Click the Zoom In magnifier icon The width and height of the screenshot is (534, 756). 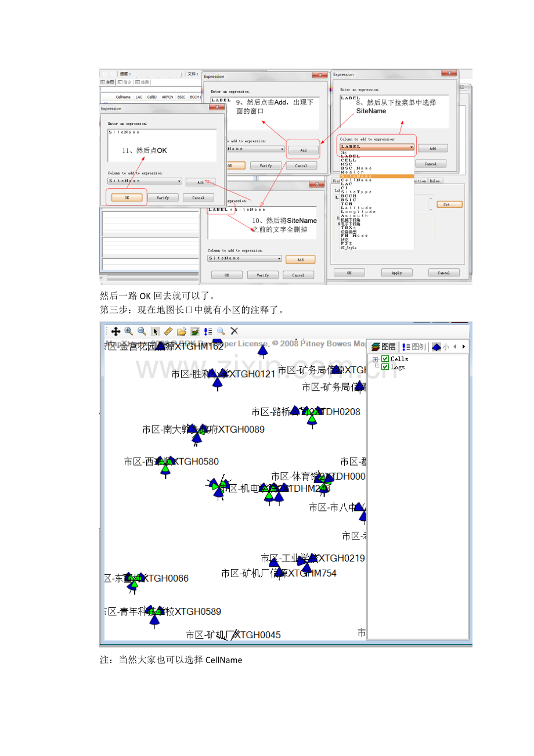point(129,331)
